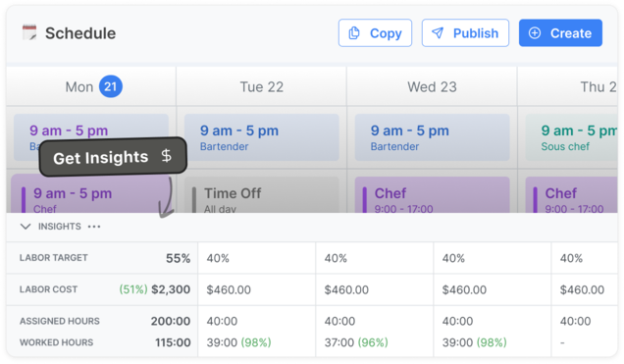This screenshot has height=364, width=624.
Task: Click the Schedule title text
Action: 80,33
